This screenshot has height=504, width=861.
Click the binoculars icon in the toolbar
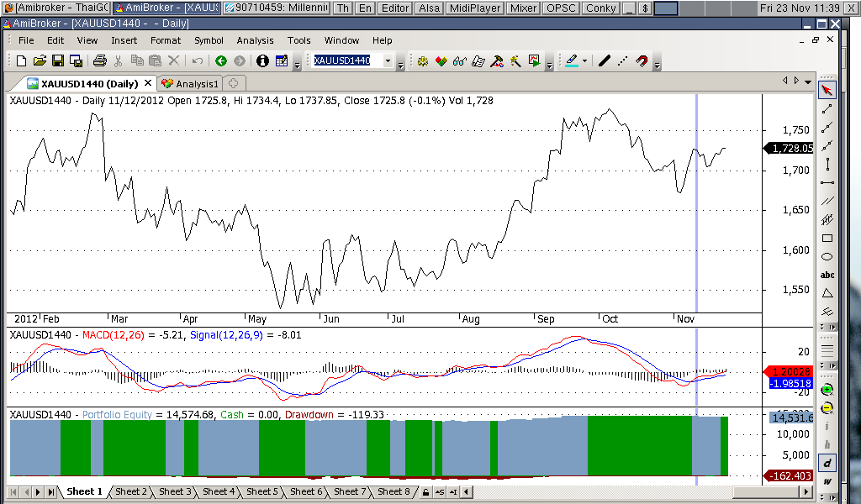[x=460, y=60]
